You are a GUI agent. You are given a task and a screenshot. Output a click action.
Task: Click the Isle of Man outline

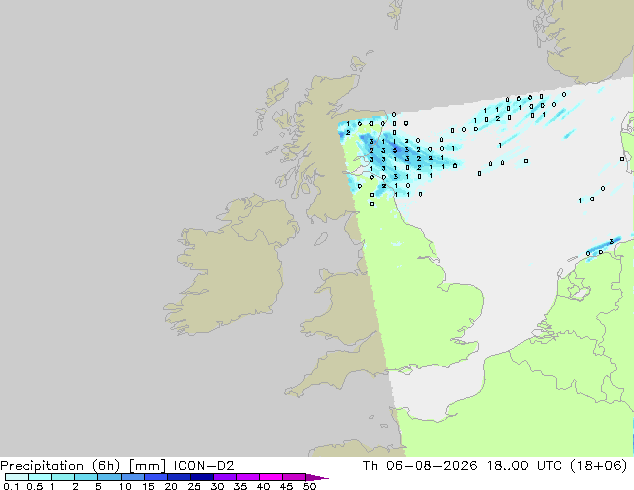[321, 239]
